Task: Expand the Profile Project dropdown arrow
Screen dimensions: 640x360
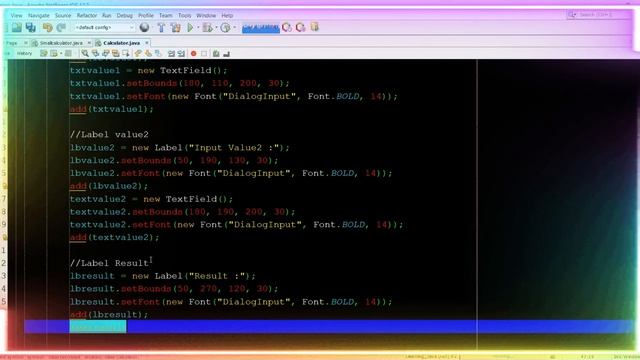Action: tap(234, 27)
